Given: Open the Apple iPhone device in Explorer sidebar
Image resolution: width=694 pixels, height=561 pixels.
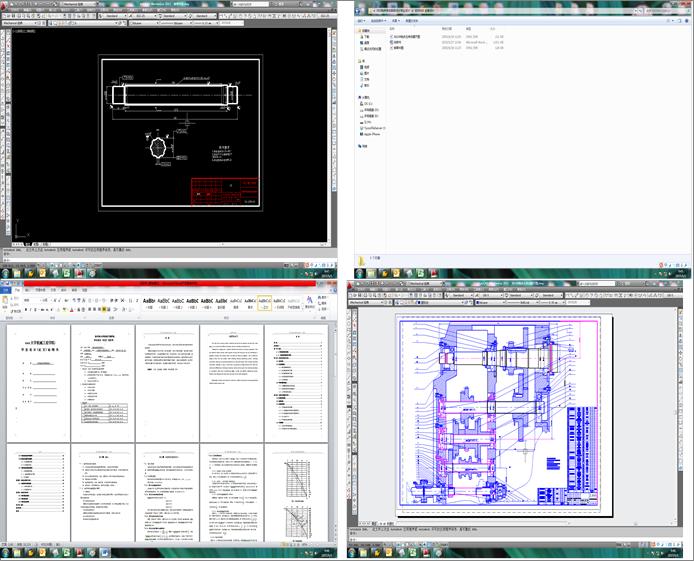Looking at the screenshot, I should coord(372,134).
